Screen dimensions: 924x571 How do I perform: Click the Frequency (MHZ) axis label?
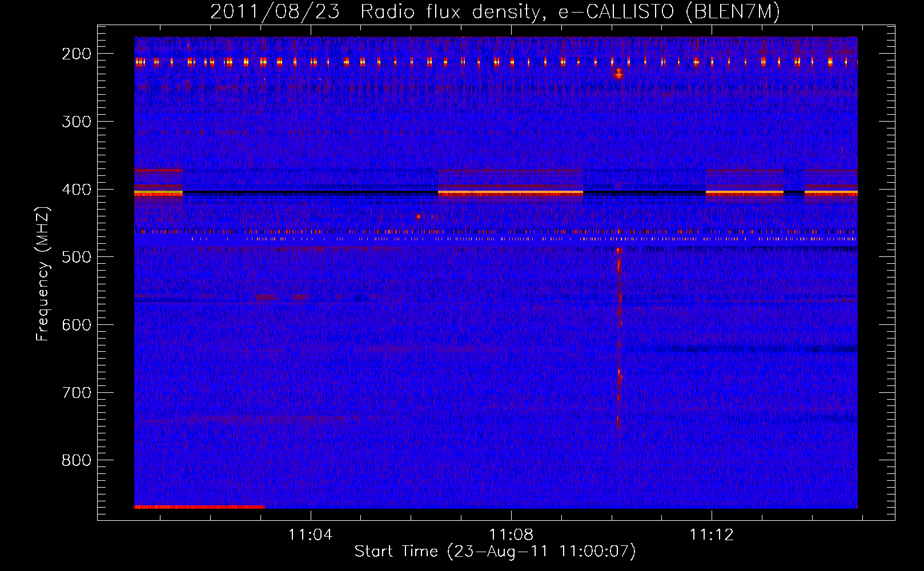click(43, 274)
